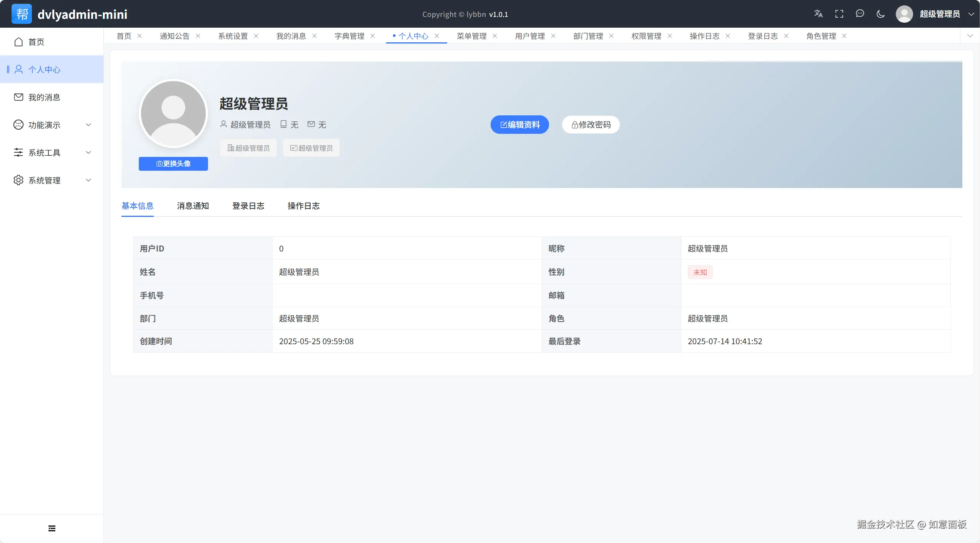Open the message chat bubble icon
Screen dimensions: 980x543
point(860,14)
